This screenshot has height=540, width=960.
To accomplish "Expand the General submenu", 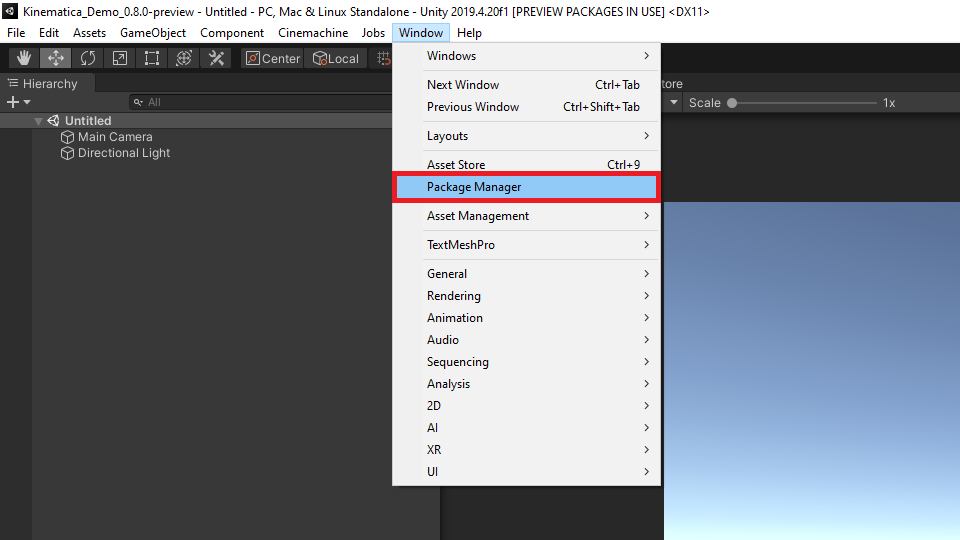I will pyautogui.click(x=527, y=274).
